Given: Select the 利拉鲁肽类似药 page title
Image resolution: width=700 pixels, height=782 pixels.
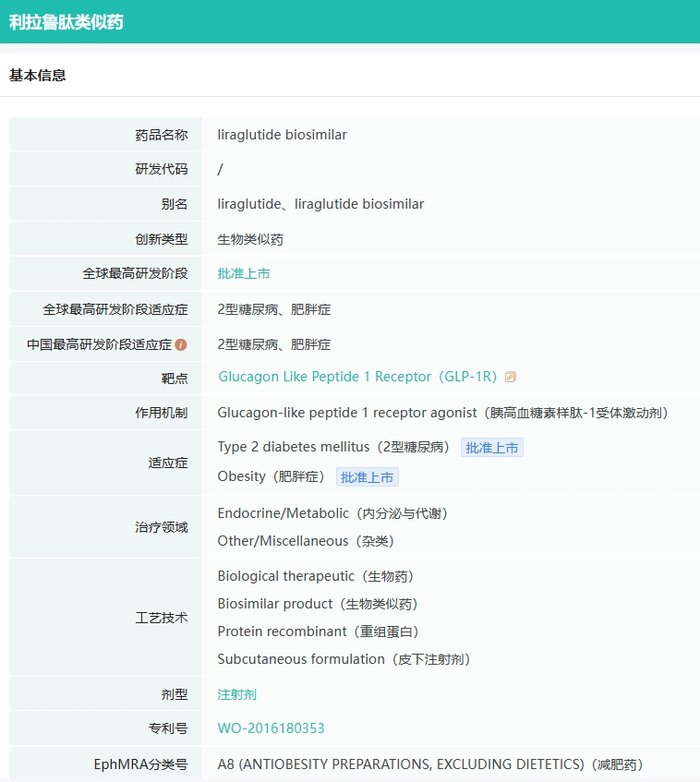Looking at the screenshot, I should coord(66,22).
